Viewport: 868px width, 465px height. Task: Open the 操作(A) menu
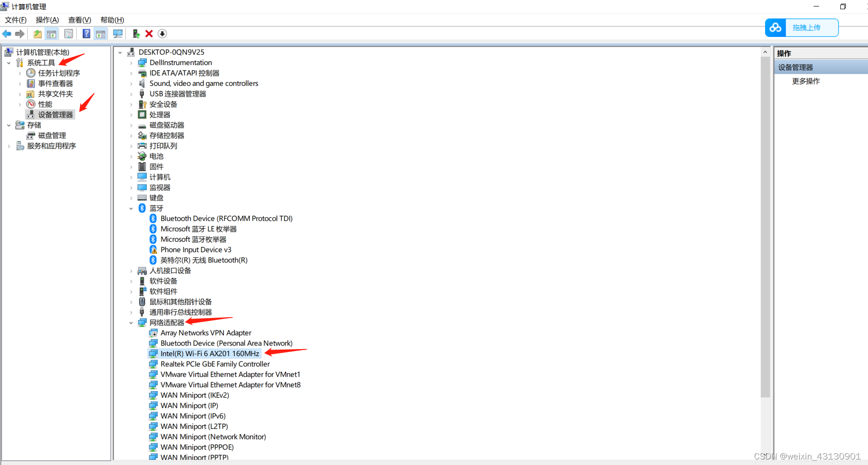click(x=48, y=20)
